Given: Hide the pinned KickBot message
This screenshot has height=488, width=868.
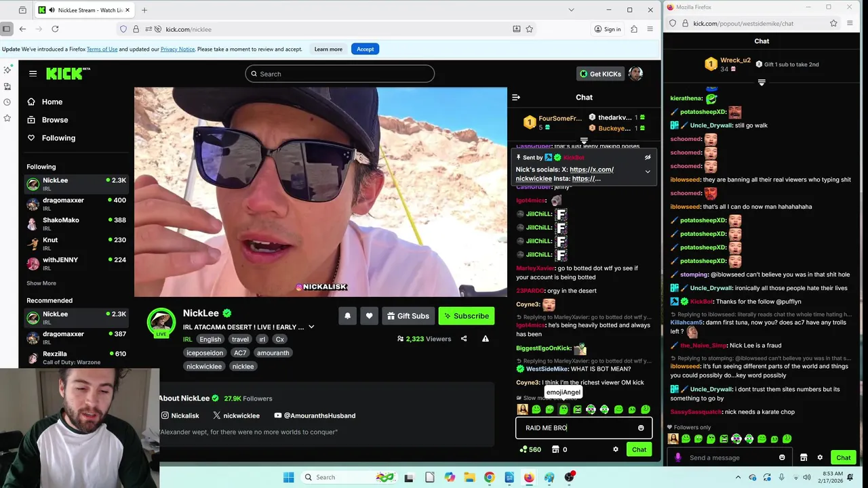Looking at the screenshot, I should 648,157.
